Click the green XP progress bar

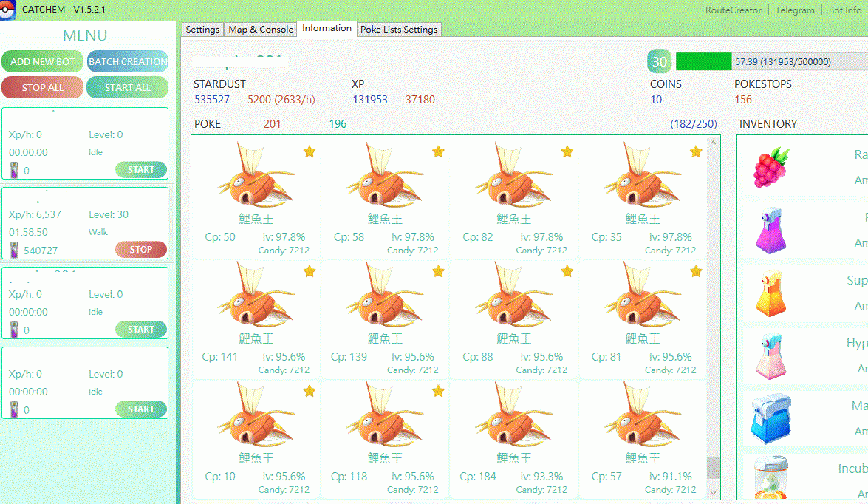(x=703, y=62)
